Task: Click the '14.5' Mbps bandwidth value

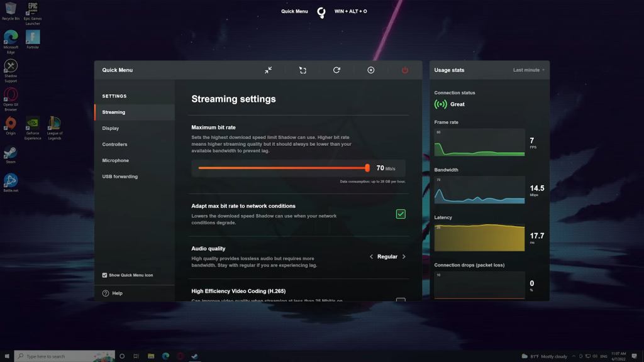Action: tap(537, 189)
